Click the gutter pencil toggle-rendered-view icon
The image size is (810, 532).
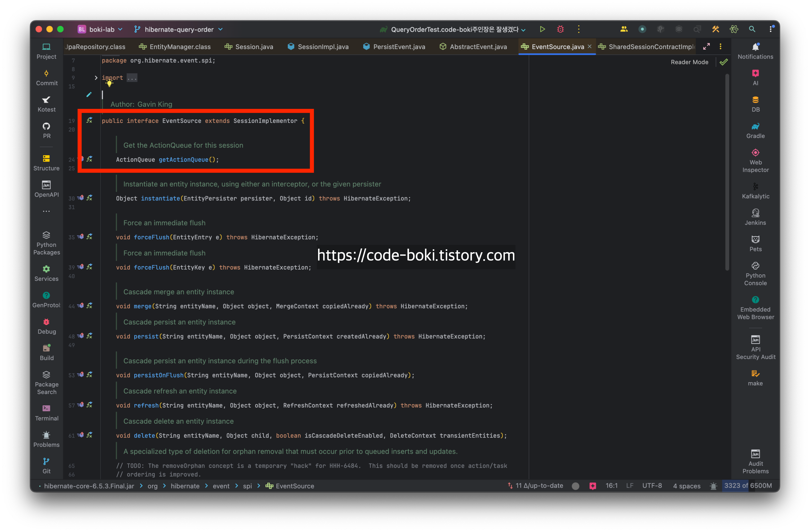point(89,95)
